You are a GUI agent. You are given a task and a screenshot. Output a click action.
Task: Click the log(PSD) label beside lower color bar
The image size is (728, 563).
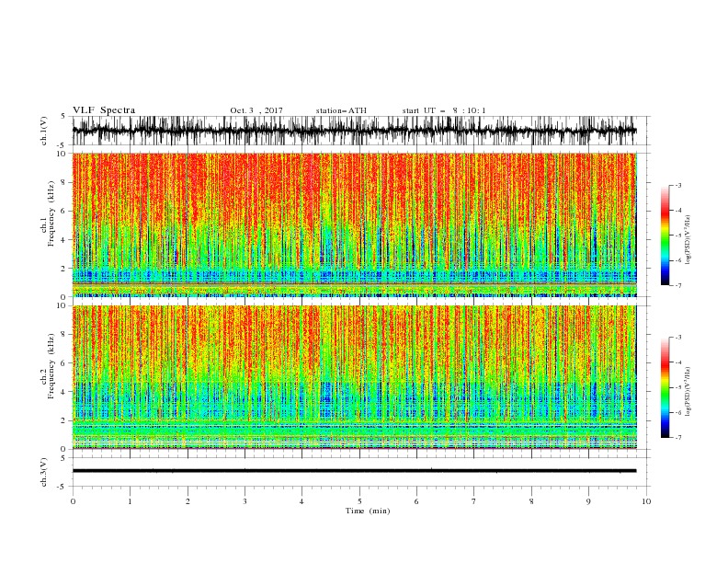688,391
